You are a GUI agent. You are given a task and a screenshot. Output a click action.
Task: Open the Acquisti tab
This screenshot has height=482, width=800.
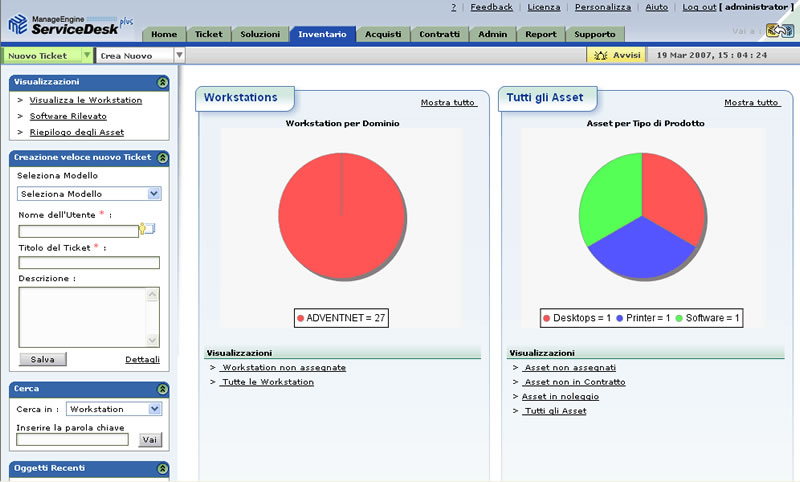383,34
